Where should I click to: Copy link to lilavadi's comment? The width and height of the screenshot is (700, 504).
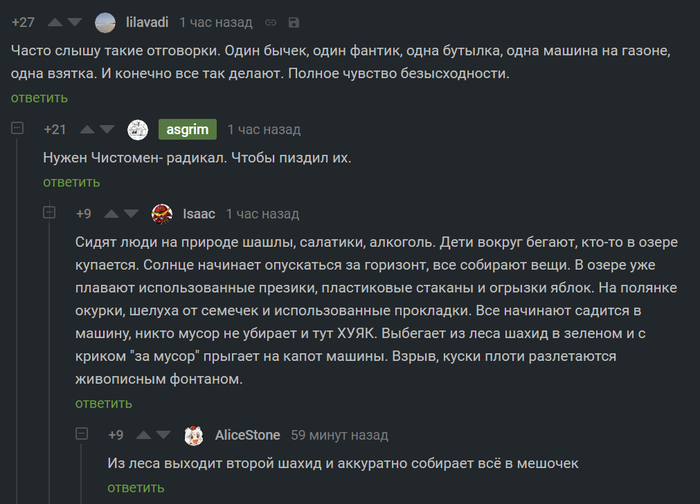click(270, 22)
